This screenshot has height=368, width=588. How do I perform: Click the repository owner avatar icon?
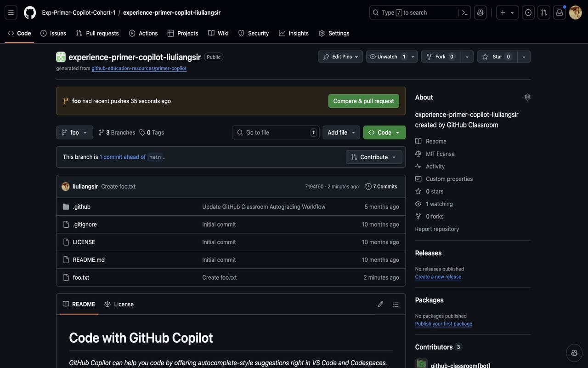coord(61,57)
